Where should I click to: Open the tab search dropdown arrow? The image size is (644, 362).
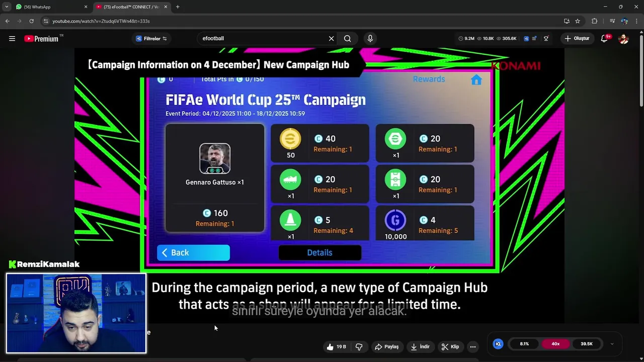pyautogui.click(x=7, y=7)
